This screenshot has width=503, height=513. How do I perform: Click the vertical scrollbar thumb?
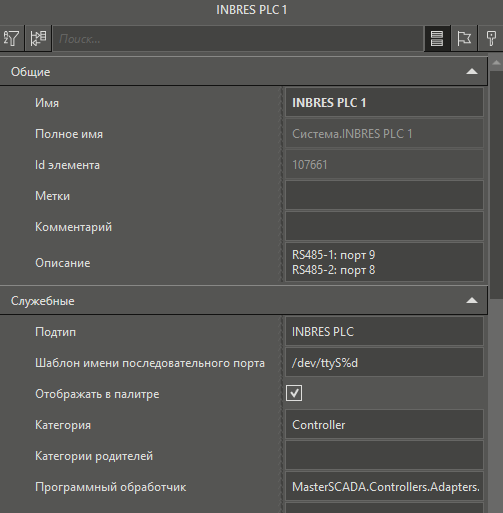[x=496, y=184]
